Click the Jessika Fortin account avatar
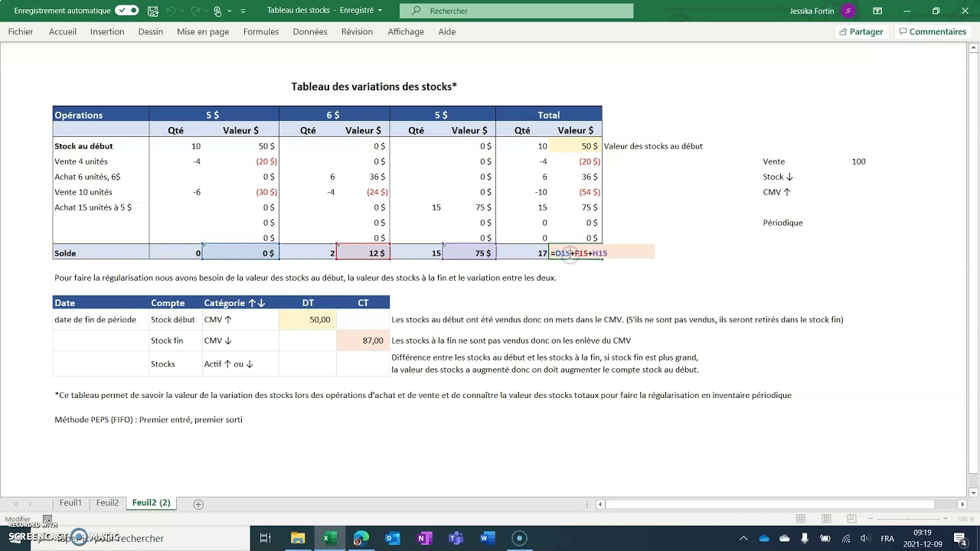 pyautogui.click(x=848, y=11)
